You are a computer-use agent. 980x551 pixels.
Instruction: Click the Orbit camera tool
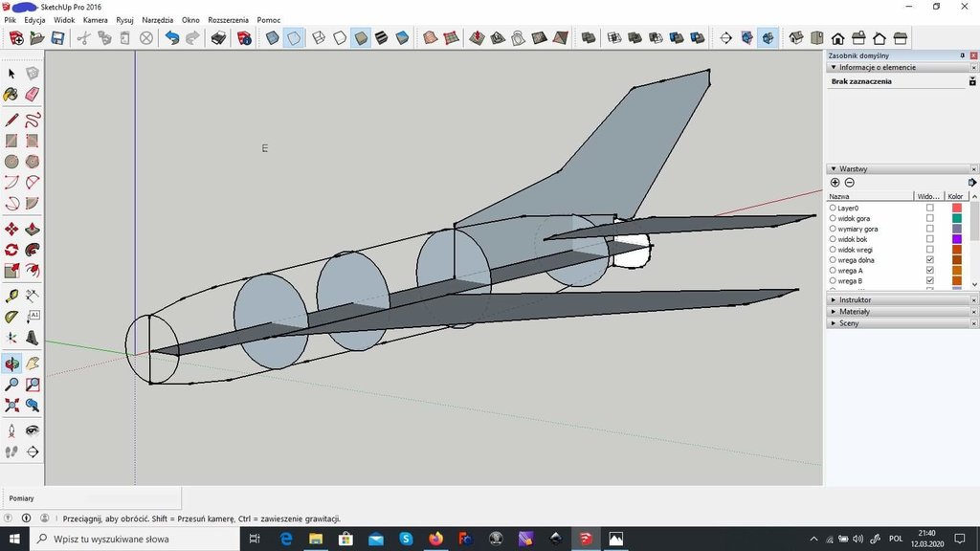(x=11, y=364)
